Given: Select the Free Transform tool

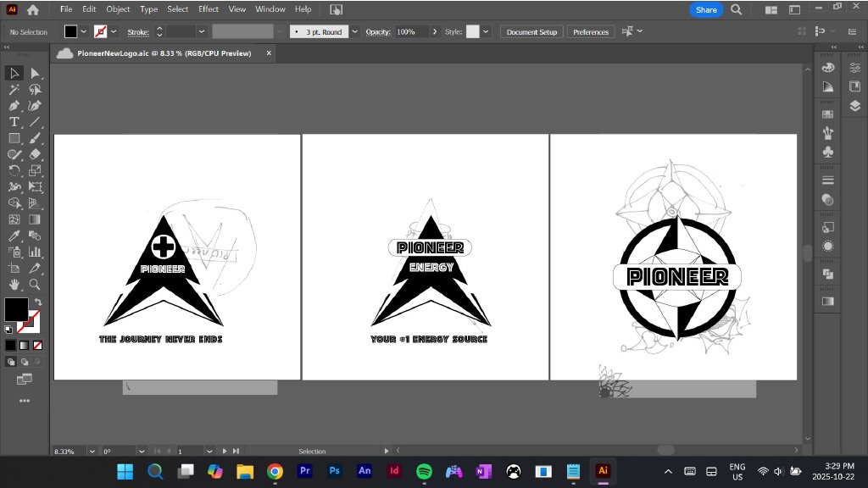Looking at the screenshot, I should pyautogui.click(x=35, y=187).
